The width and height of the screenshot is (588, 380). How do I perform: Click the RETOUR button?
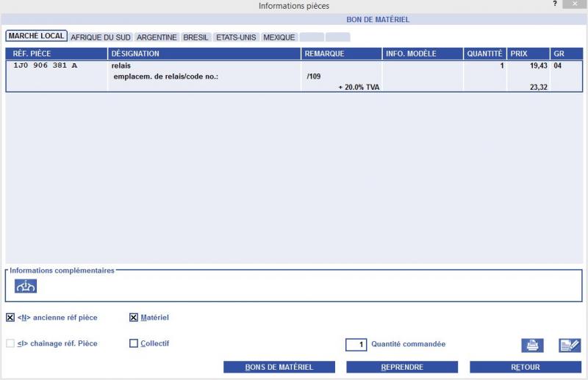click(x=526, y=367)
